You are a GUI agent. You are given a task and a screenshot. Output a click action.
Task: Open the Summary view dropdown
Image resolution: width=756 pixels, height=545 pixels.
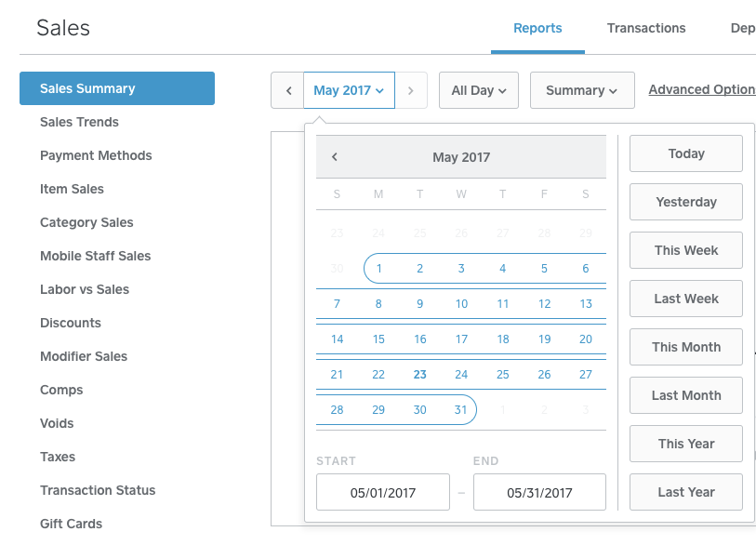click(581, 90)
